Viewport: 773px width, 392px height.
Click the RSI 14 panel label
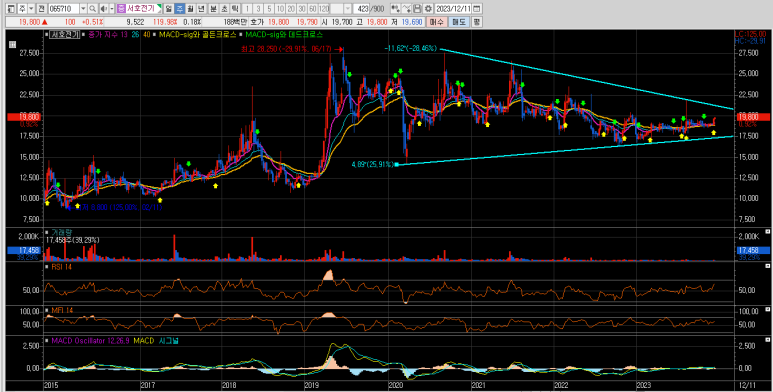pos(62,267)
